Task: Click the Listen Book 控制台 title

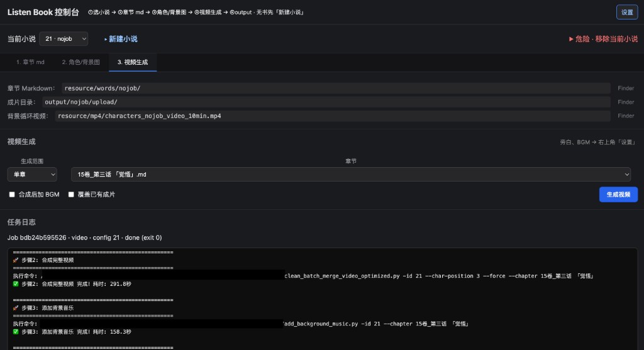Action: [x=43, y=13]
